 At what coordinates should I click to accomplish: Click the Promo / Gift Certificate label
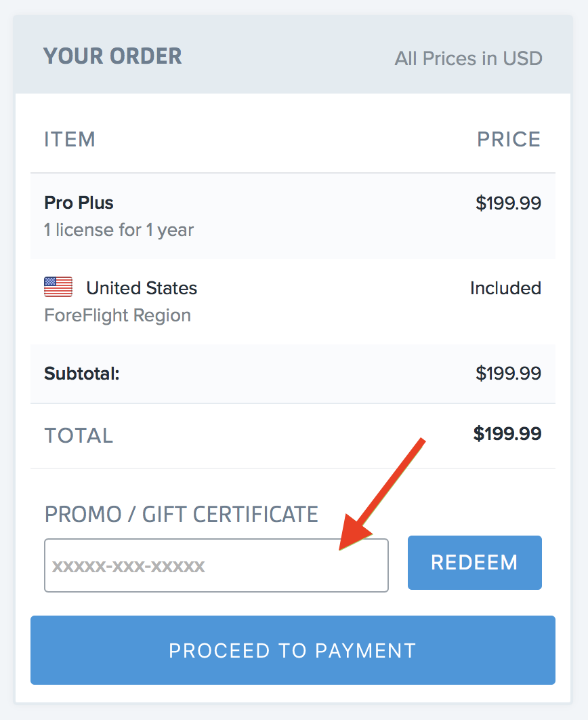(181, 514)
